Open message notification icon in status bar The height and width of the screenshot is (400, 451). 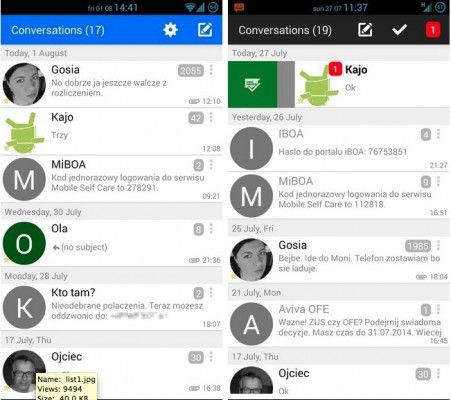(x=239, y=7)
